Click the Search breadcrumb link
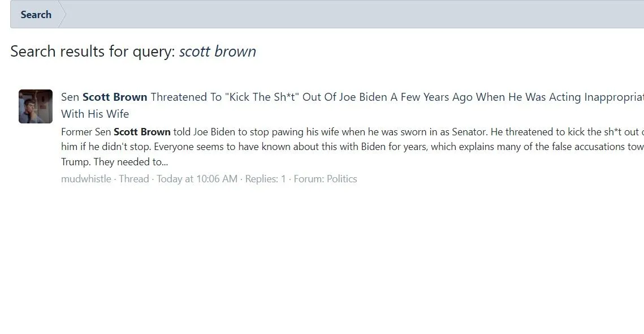 36,15
